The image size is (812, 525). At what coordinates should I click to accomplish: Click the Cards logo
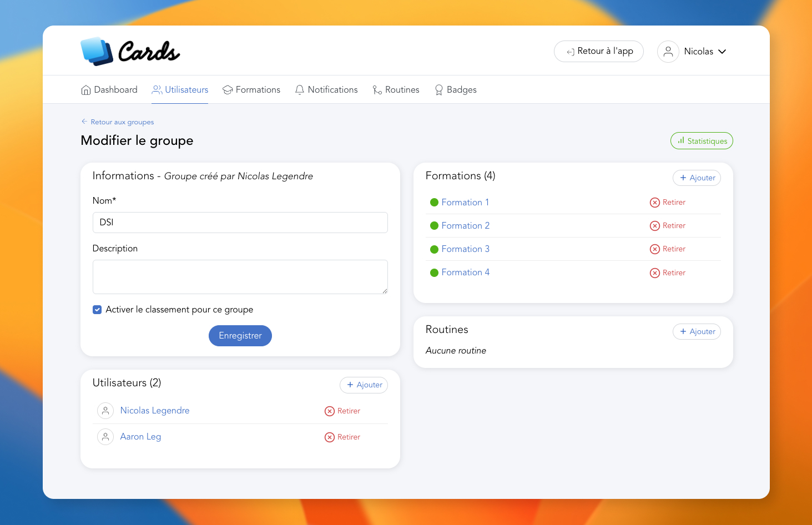(x=130, y=52)
